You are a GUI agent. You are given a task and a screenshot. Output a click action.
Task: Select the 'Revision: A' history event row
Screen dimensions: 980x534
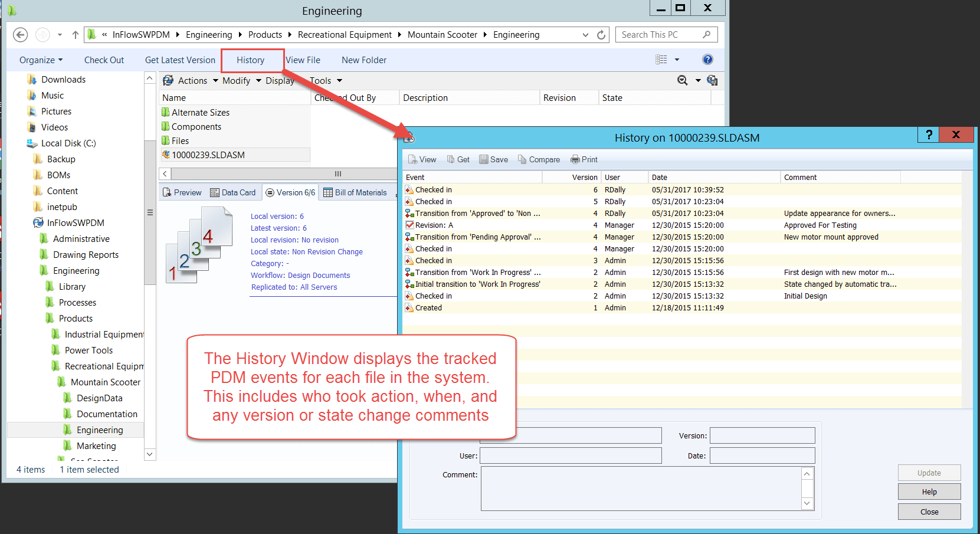click(434, 225)
